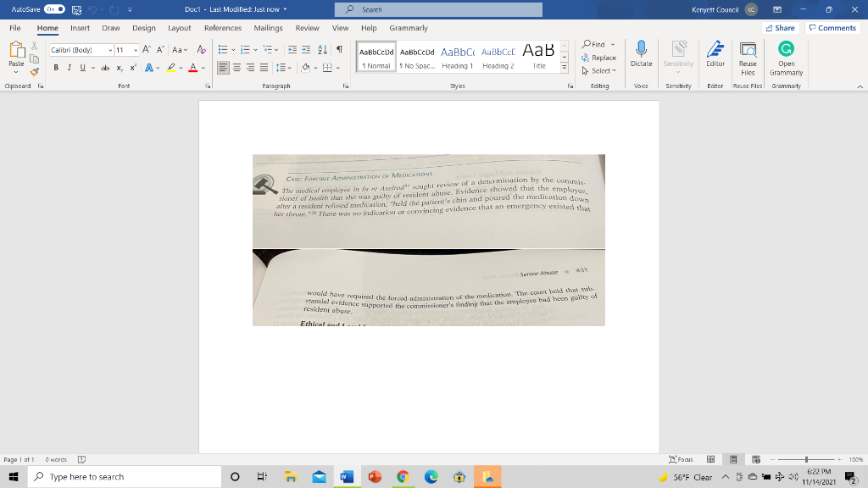Open the Editor pen icon
Screen dimensions: 868x488
[715, 48]
